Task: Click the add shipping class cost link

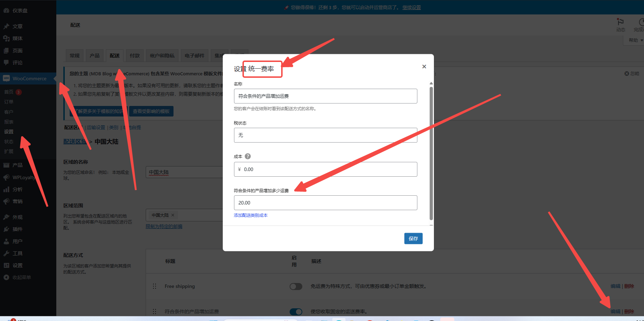Action: [x=251, y=215]
